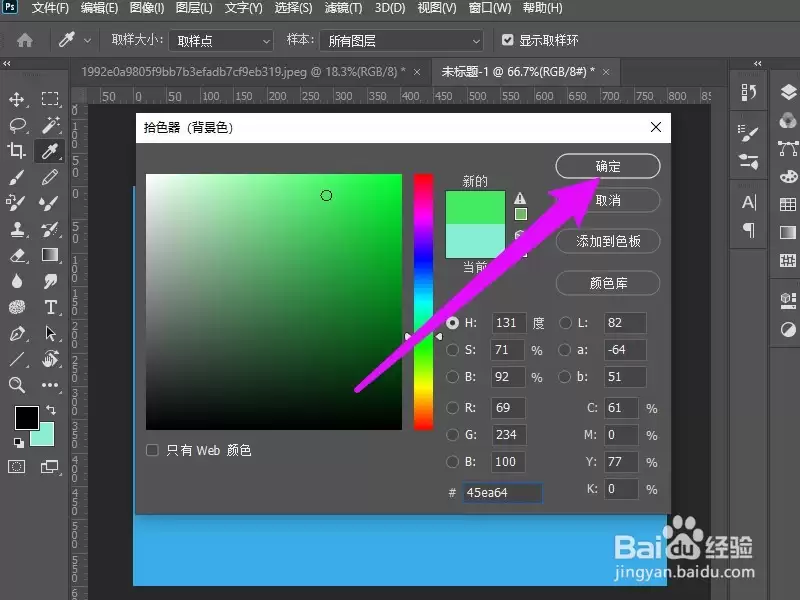Click the 添加到色板 button
This screenshot has height=600, width=800.
[x=608, y=241]
